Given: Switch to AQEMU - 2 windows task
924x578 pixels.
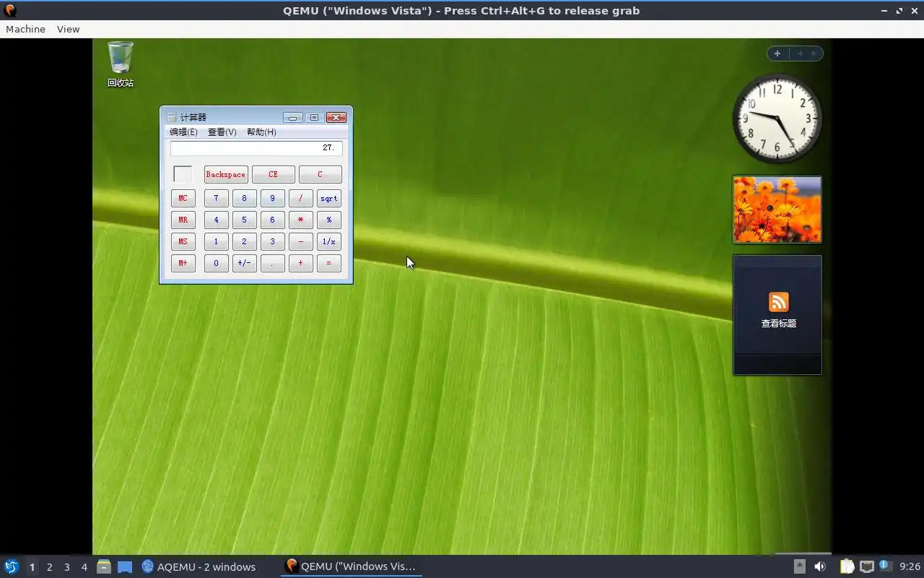Looking at the screenshot, I should point(199,566).
